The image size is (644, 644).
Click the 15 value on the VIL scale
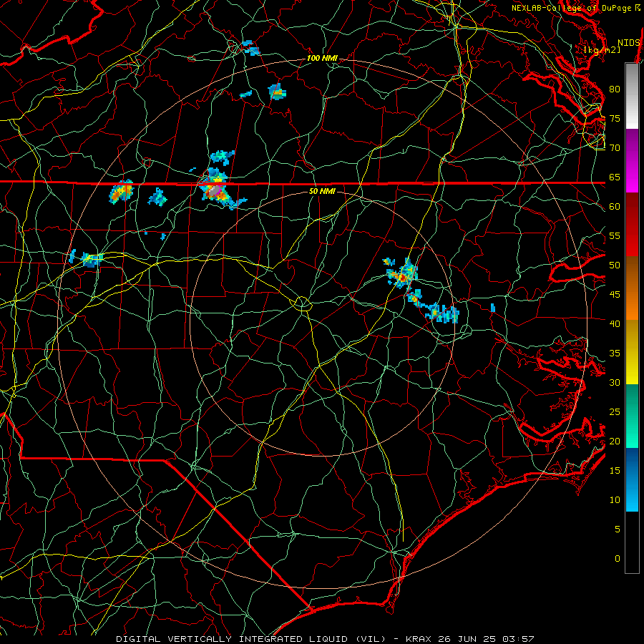coord(615,471)
